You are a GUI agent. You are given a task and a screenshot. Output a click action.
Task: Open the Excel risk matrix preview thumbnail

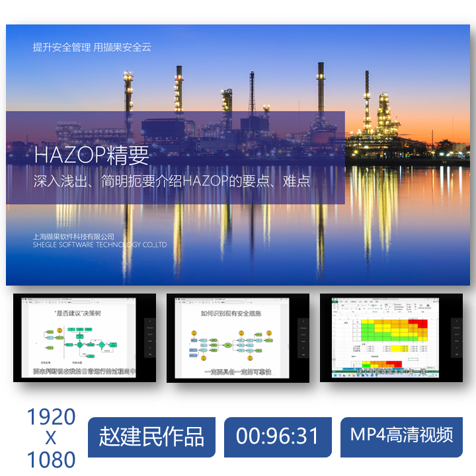tap(391, 338)
